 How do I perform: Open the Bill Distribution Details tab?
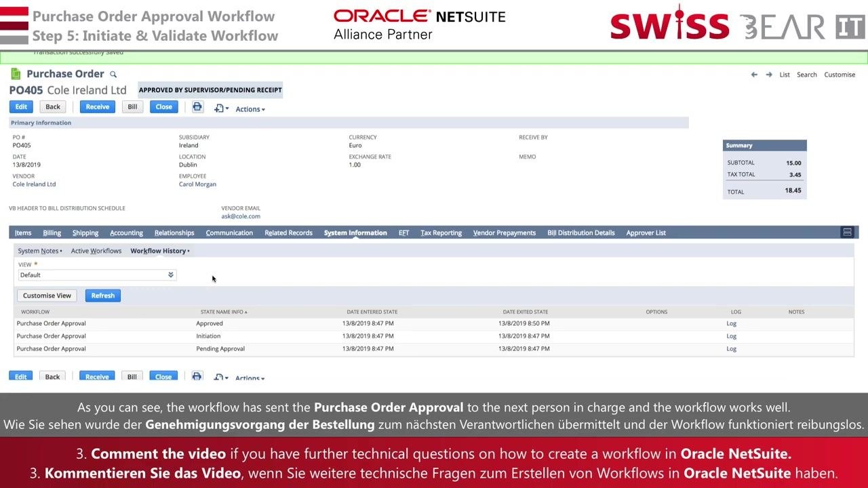[x=581, y=232]
